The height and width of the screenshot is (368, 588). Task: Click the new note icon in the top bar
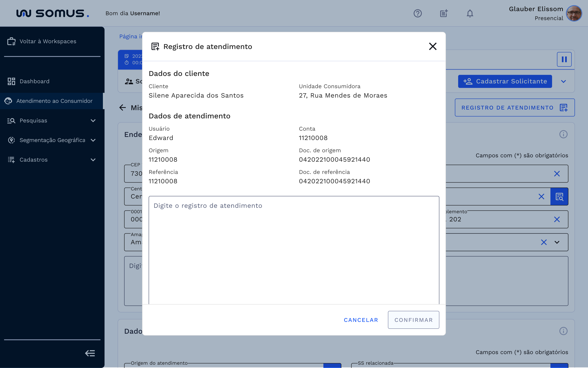pos(444,13)
